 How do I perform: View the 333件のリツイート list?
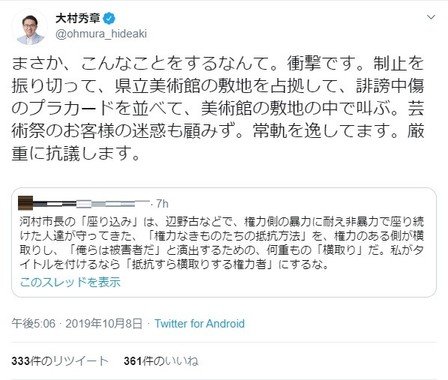[x=60, y=361]
